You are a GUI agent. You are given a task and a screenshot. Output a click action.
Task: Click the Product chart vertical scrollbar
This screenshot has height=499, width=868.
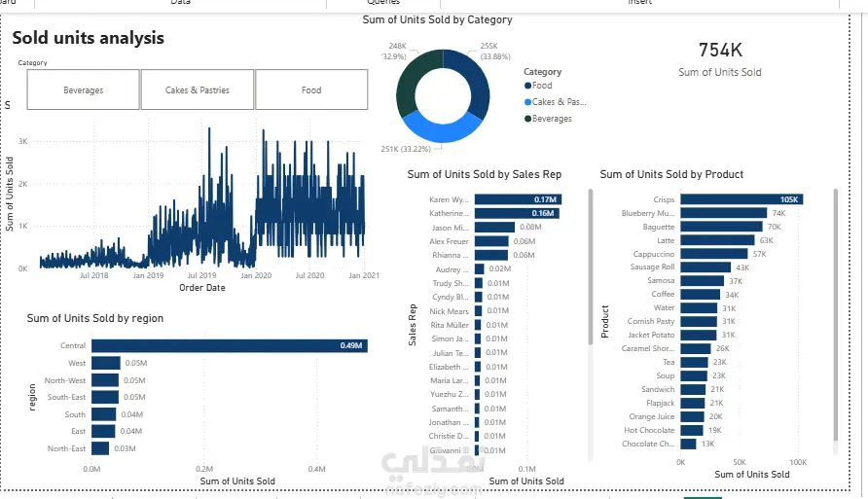tap(835, 314)
